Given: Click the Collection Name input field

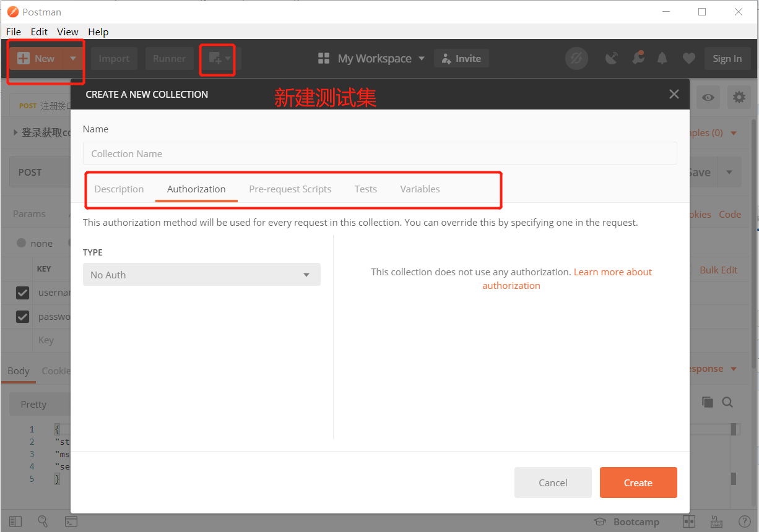Looking at the screenshot, I should (x=380, y=153).
